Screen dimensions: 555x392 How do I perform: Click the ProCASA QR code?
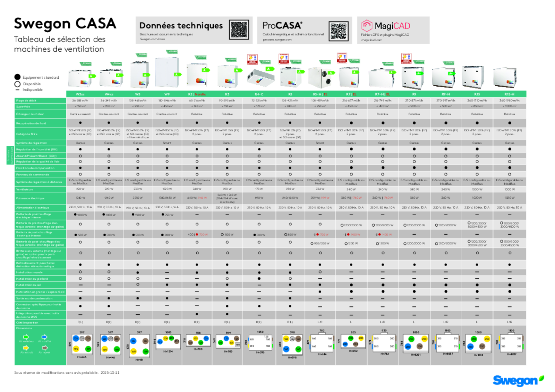coord(338,31)
